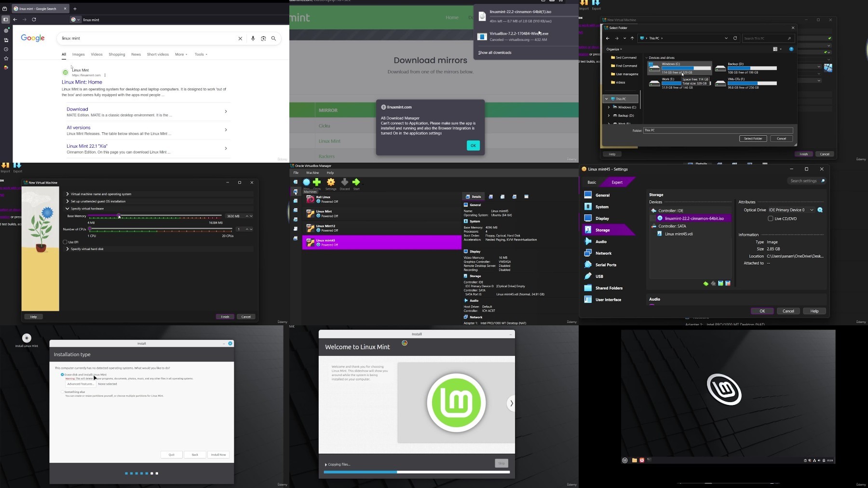Click the Install Linux Mint desktop icon
Screen dimensions: 868x488
pos(27,339)
